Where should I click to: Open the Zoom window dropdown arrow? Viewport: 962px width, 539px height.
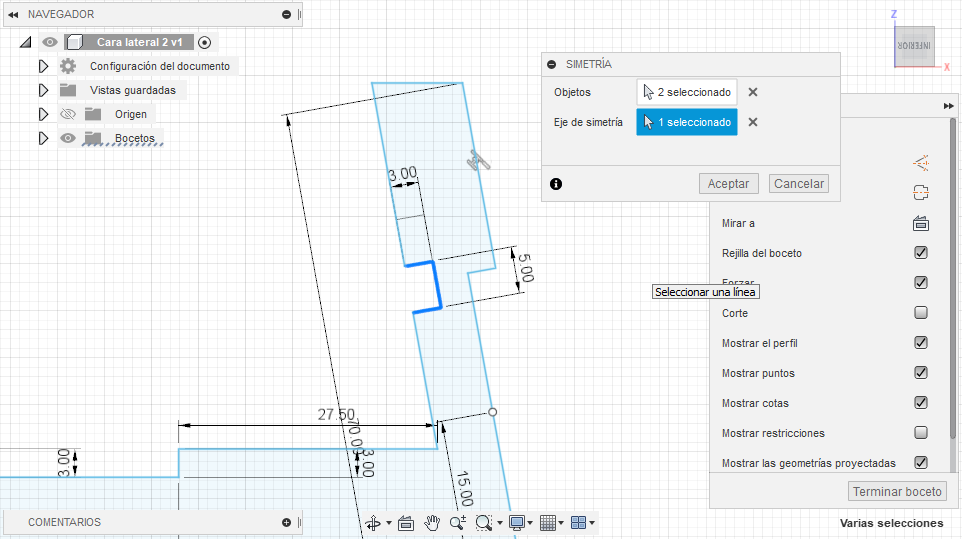pos(500,523)
